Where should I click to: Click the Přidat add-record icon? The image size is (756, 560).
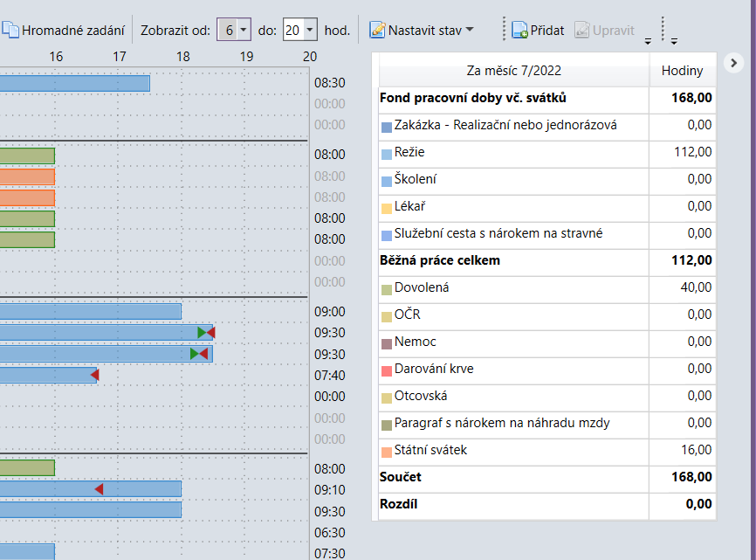[519, 30]
